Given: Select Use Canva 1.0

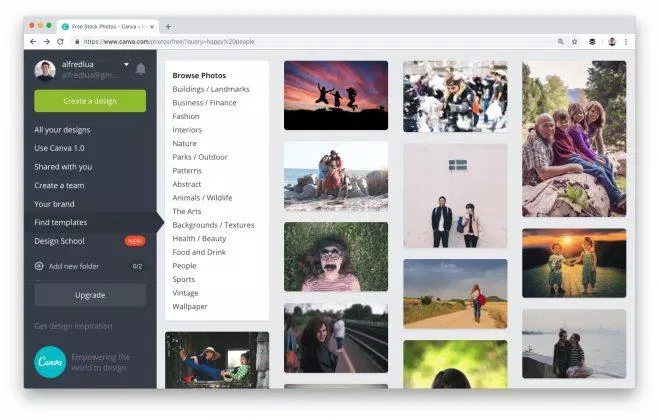Looking at the screenshot, I should [59, 148].
